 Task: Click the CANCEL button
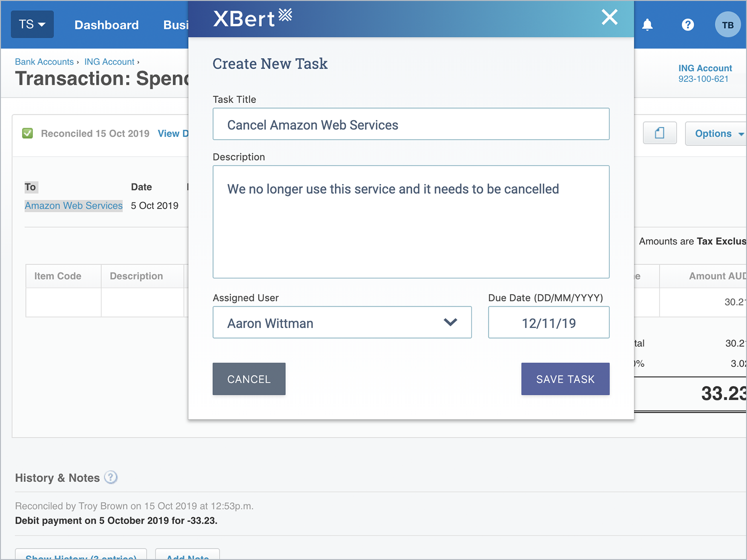[249, 379]
